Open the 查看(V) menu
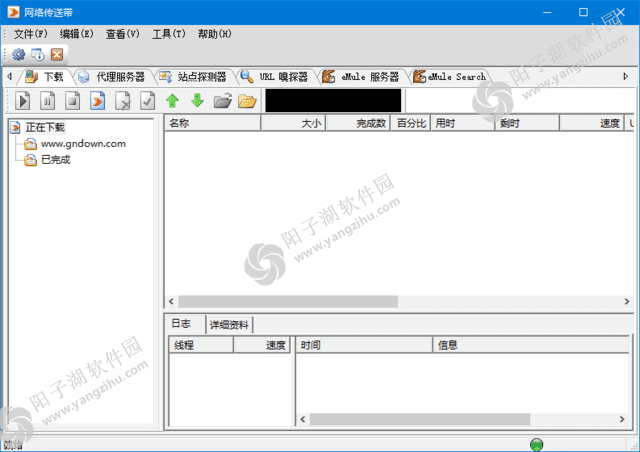Screen dimensions: 640x452 (122, 34)
